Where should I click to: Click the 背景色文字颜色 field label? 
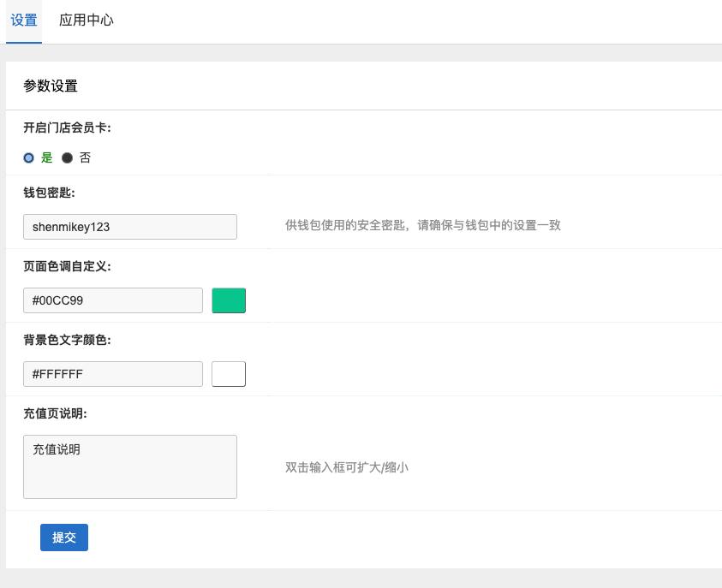pos(67,340)
